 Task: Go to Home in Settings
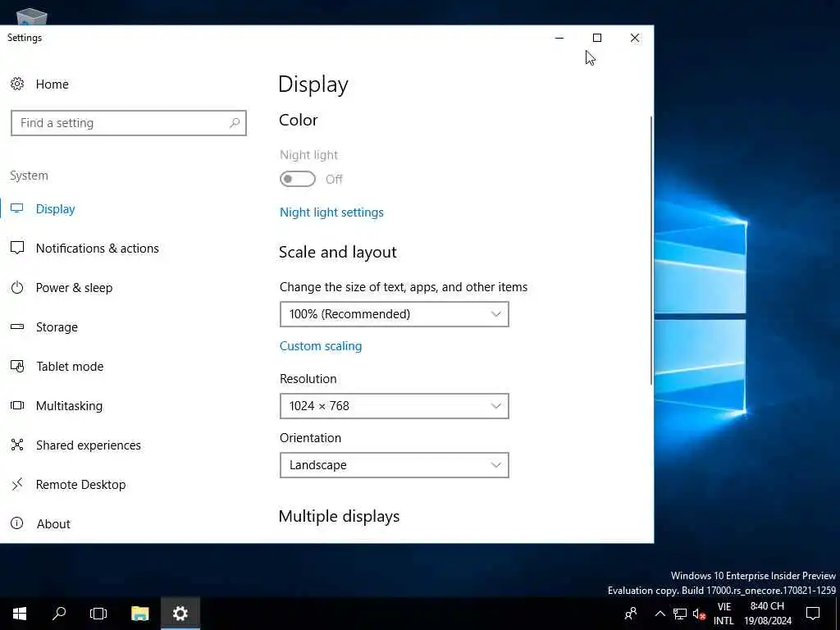coord(52,84)
